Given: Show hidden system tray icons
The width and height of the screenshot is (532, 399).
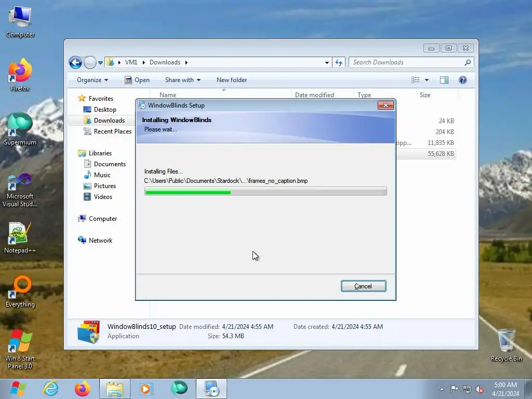Looking at the screenshot, I should click(442, 389).
